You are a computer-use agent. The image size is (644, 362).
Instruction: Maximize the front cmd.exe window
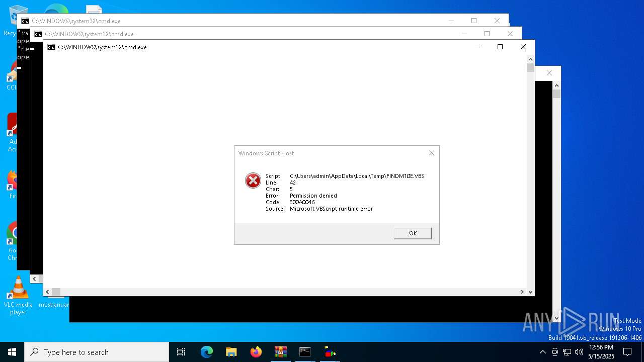(x=500, y=47)
